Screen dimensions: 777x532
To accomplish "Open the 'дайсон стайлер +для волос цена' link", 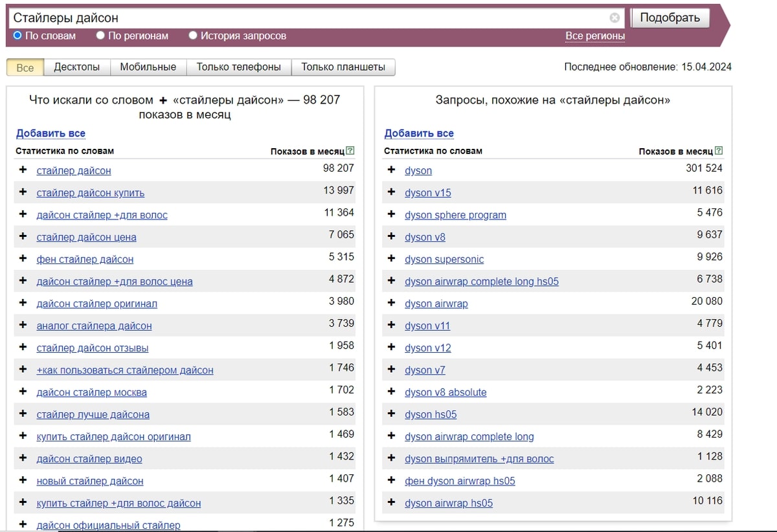I will (x=115, y=282).
